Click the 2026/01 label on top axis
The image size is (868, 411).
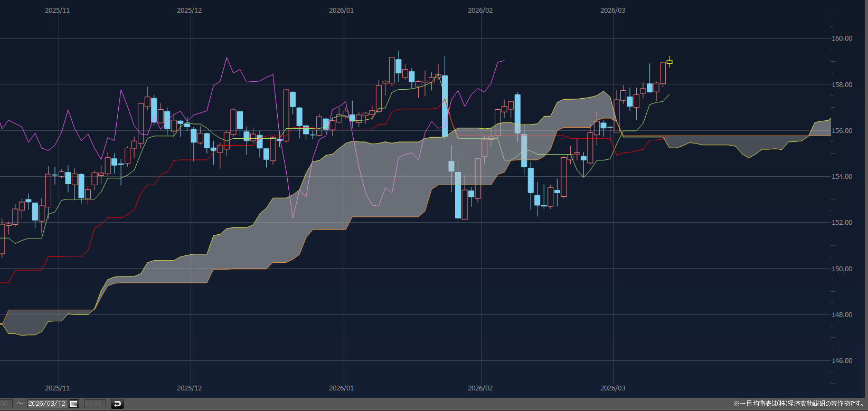[341, 11]
